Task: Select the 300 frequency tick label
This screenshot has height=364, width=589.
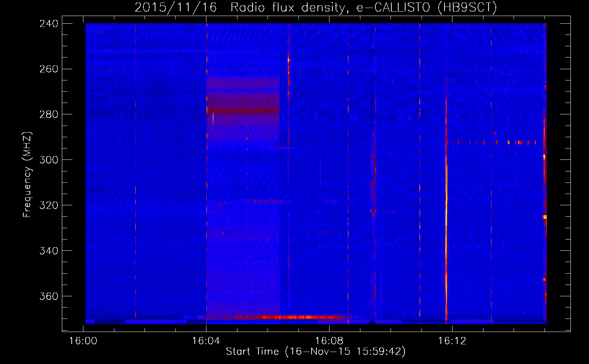Action: (49, 160)
